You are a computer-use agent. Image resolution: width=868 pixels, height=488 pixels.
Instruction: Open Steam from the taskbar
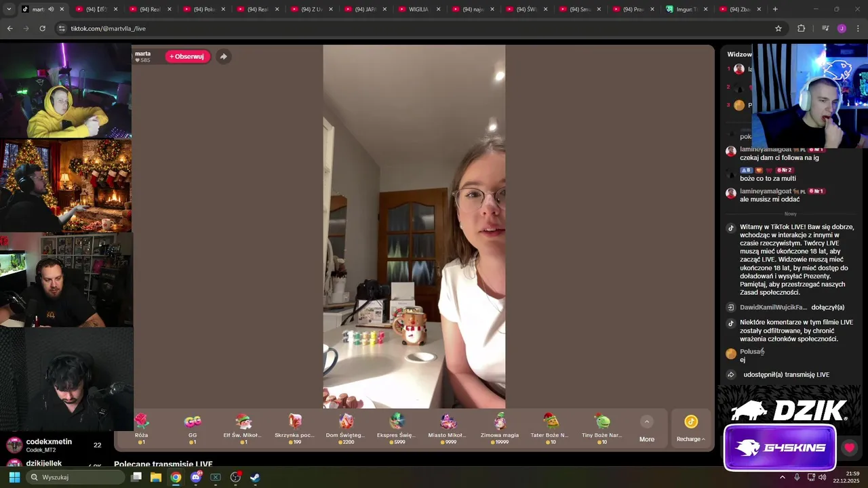pos(255,477)
